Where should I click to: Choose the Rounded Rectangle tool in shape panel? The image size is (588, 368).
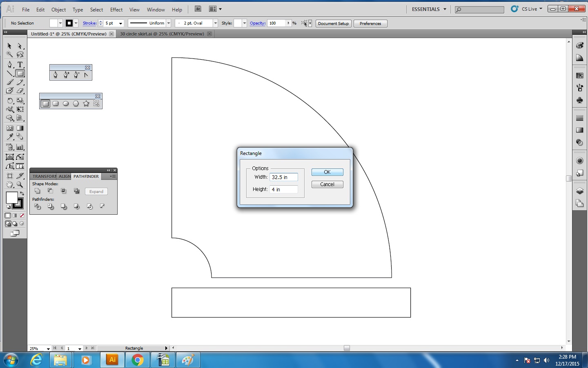(56, 104)
